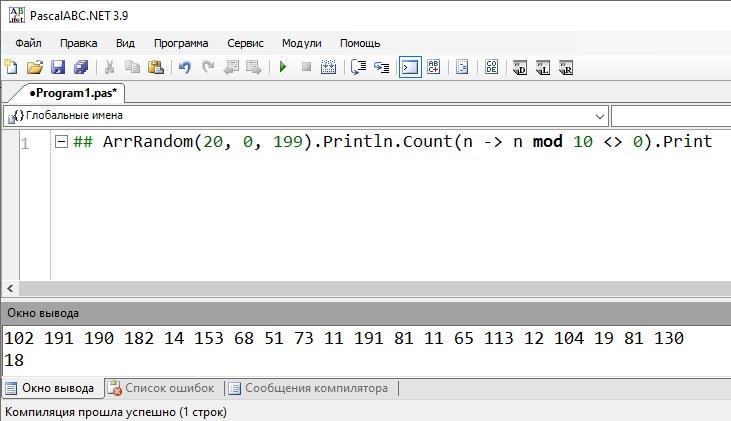Viewport: 731px width, 421px height.
Task: Navigate backward in code (grayed icon)
Action: point(231,67)
